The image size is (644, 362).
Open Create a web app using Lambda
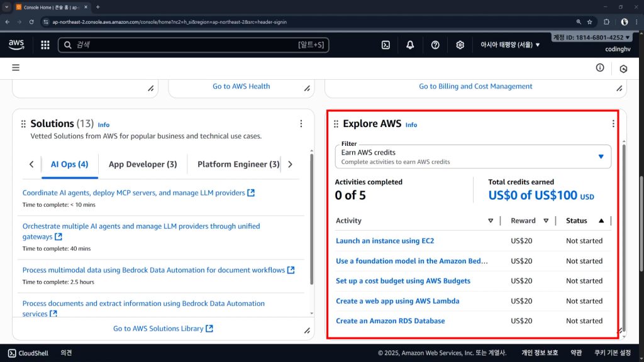[x=397, y=301]
